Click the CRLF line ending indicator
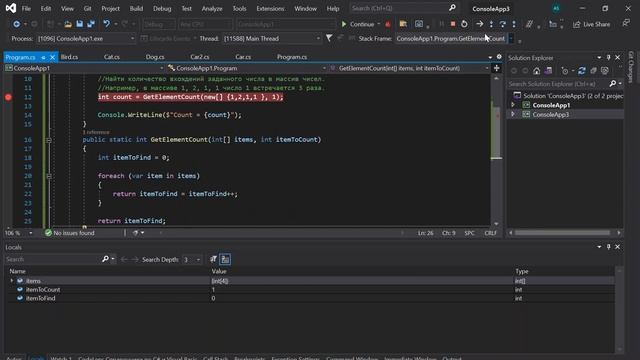The height and width of the screenshot is (360, 640). (490, 233)
